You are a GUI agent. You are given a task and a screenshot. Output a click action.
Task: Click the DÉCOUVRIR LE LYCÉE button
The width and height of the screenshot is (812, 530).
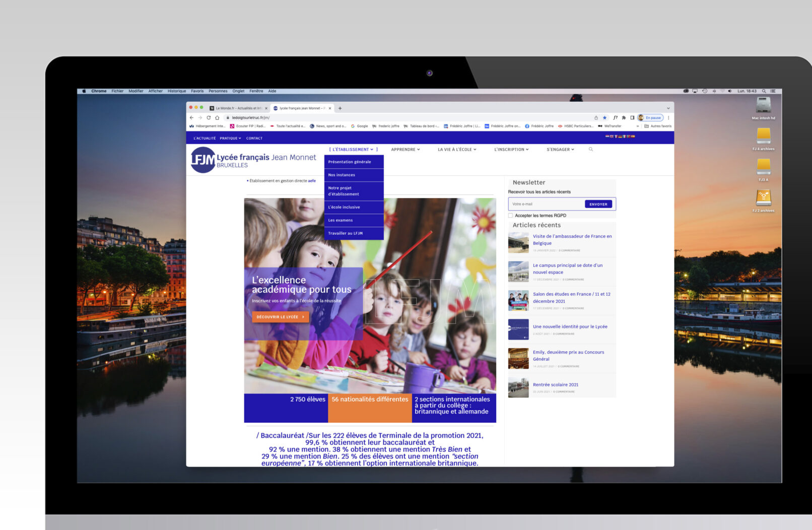(x=280, y=317)
